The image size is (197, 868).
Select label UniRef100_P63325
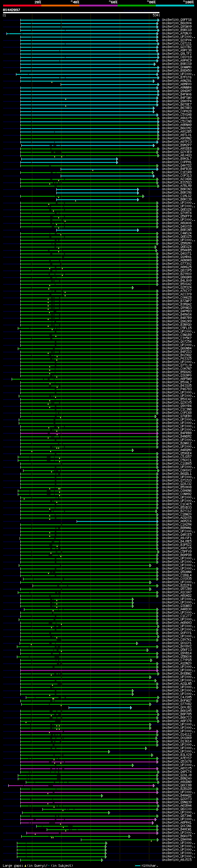(x=177, y=359)
